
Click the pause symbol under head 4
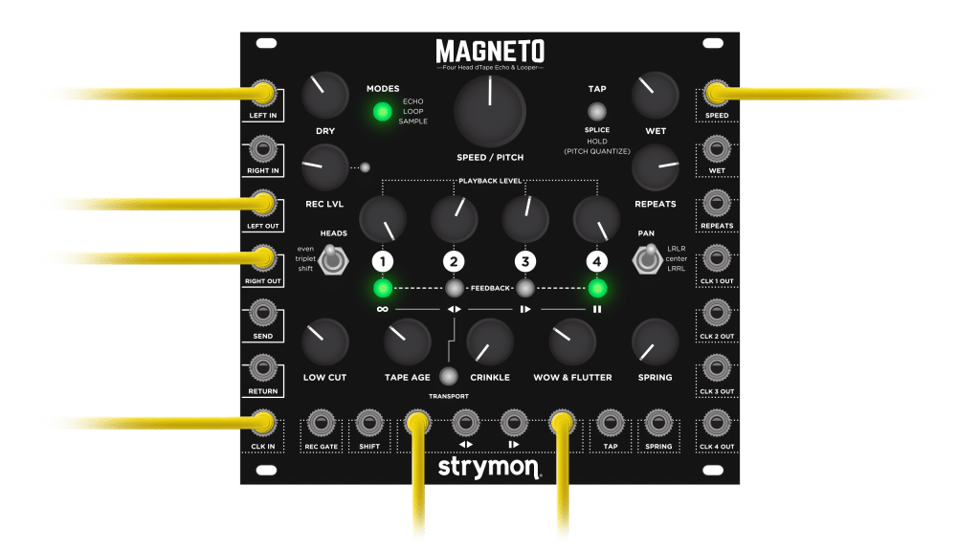click(x=597, y=309)
